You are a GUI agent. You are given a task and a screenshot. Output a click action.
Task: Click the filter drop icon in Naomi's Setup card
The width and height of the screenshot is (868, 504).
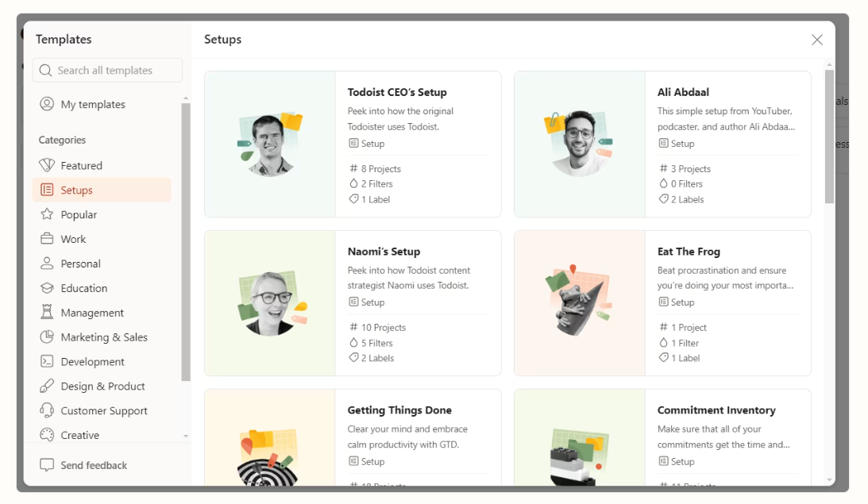pyautogui.click(x=353, y=342)
